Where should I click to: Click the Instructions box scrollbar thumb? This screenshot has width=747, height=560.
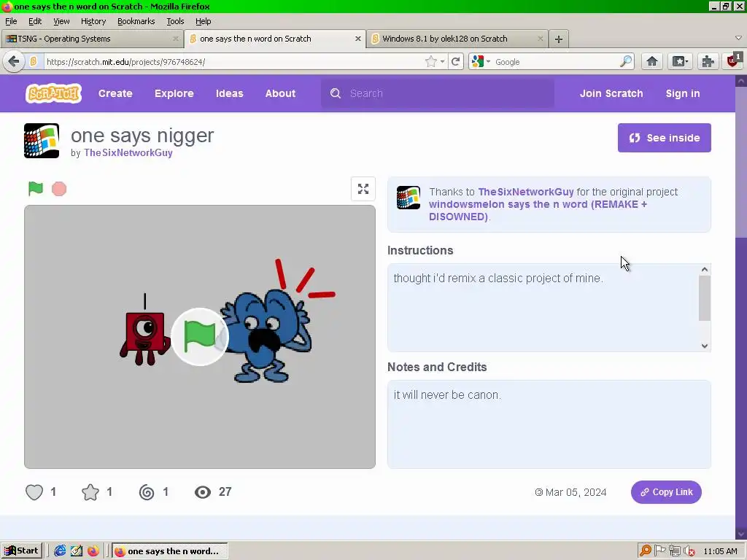705,298
